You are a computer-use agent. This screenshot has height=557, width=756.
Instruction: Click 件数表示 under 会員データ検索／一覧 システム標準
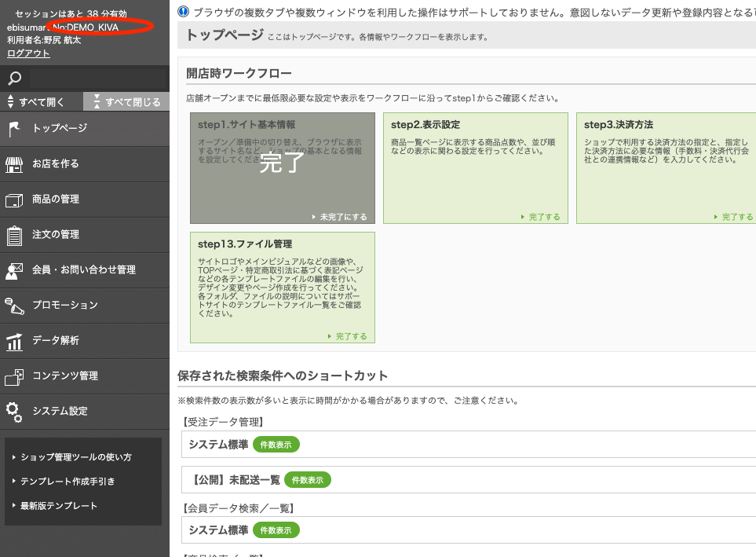click(x=276, y=530)
